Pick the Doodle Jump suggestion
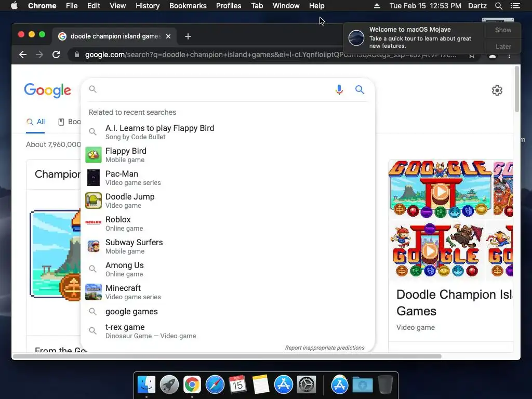 pos(228,201)
